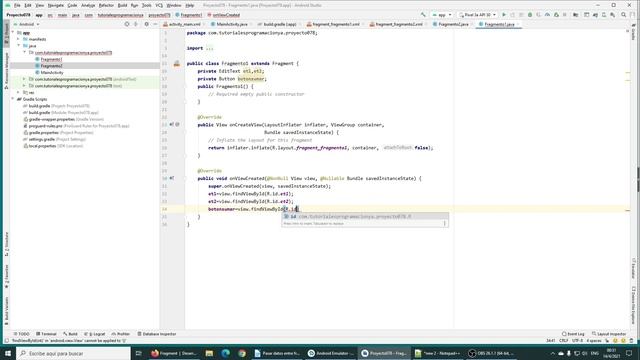The width and height of the screenshot is (640, 360).
Task: Open the Project Structure icon in toolbar
Action: tap(576, 15)
